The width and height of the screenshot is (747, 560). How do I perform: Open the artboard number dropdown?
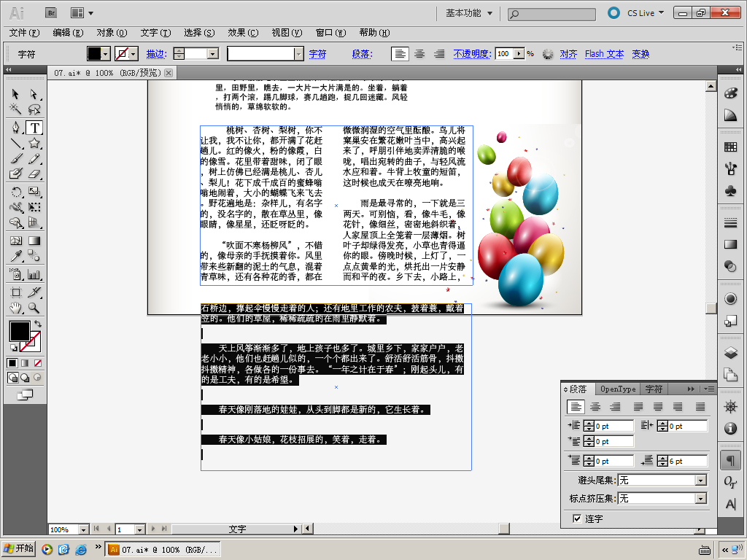tap(139, 529)
